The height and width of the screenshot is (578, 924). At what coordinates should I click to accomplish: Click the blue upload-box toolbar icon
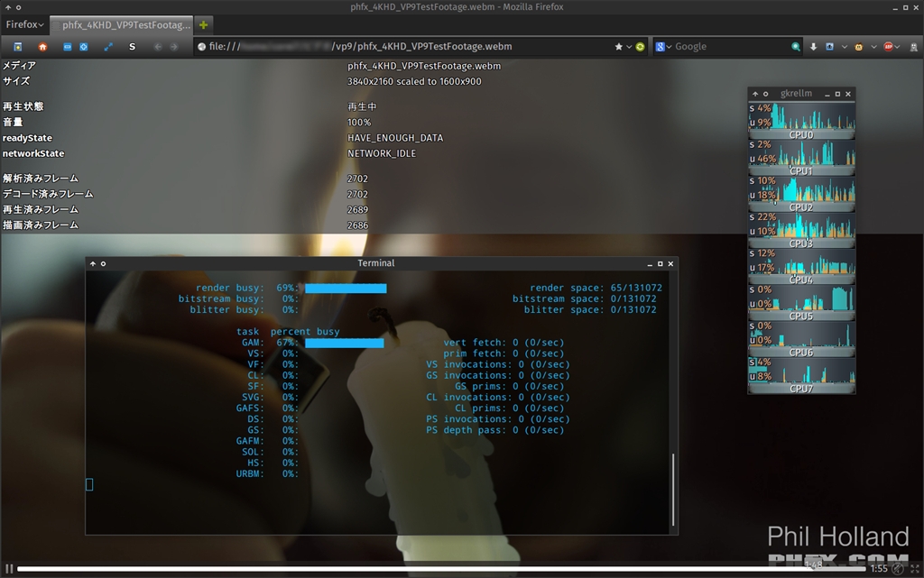coord(830,47)
